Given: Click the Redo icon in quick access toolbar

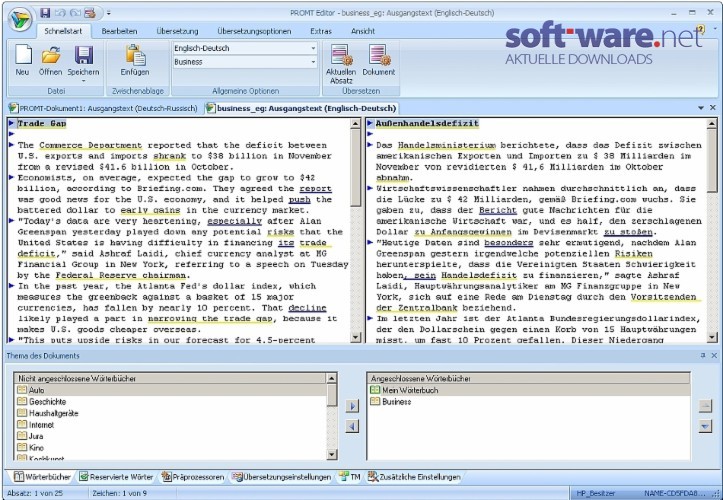Looking at the screenshot, I should [x=75, y=13].
